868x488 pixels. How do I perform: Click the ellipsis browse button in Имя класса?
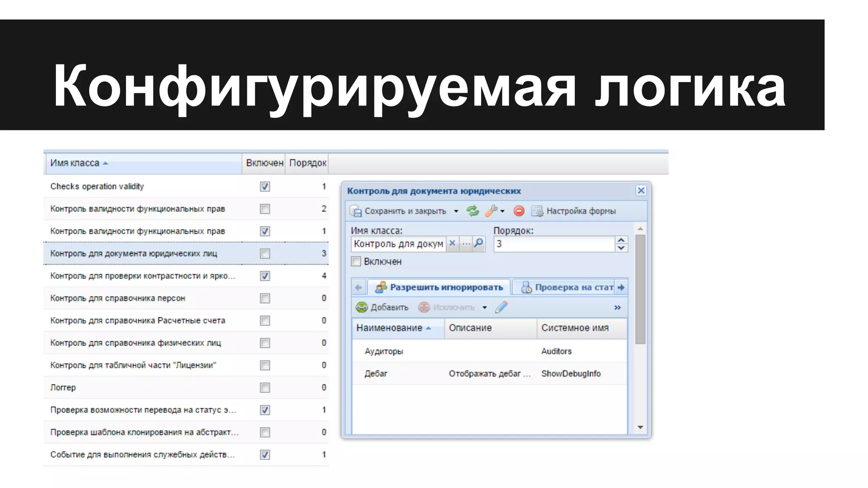466,244
